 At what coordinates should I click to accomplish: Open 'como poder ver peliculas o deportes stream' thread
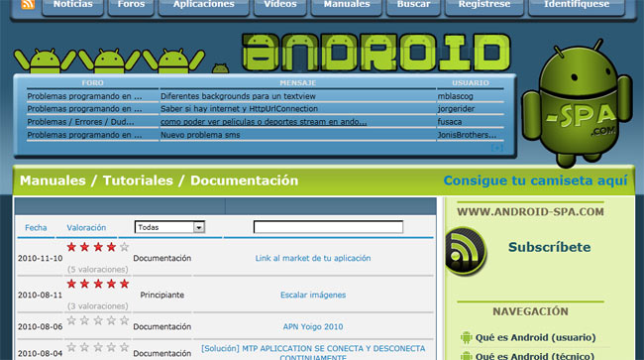click(x=264, y=122)
